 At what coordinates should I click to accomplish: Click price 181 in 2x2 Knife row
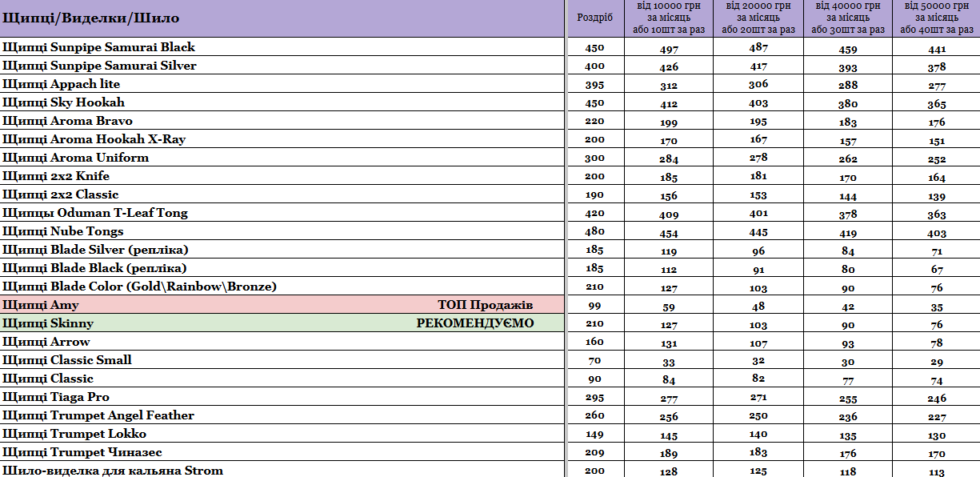tap(758, 176)
